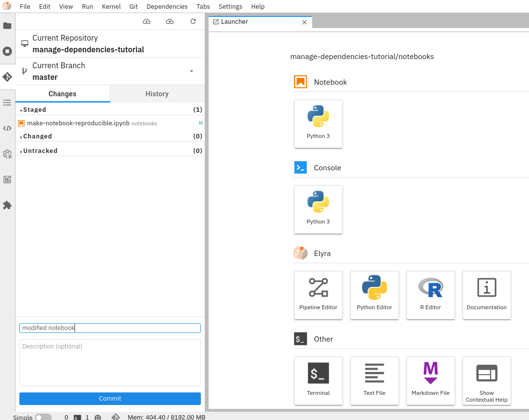
Task: Expand the Changed section
Action: (21, 136)
